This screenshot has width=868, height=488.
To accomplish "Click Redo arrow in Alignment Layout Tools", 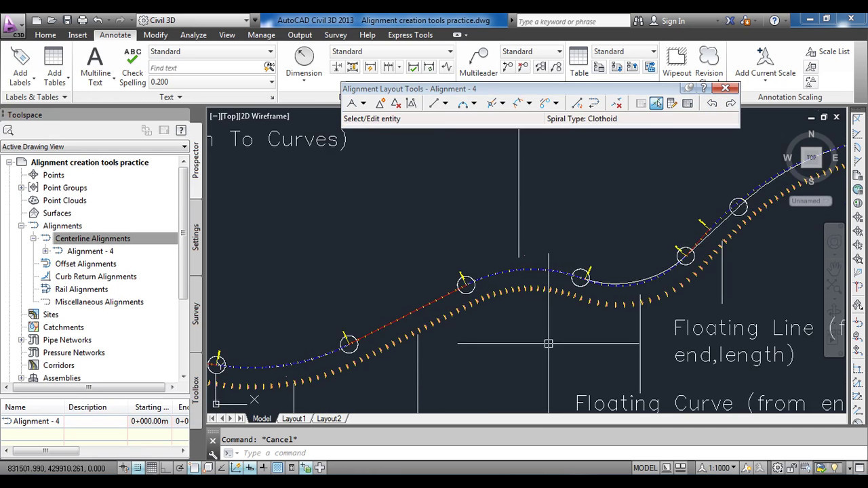I will click(730, 103).
